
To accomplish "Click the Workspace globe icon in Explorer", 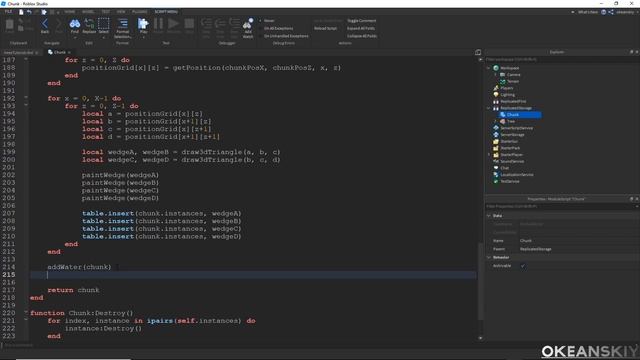I will coord(496,68).
